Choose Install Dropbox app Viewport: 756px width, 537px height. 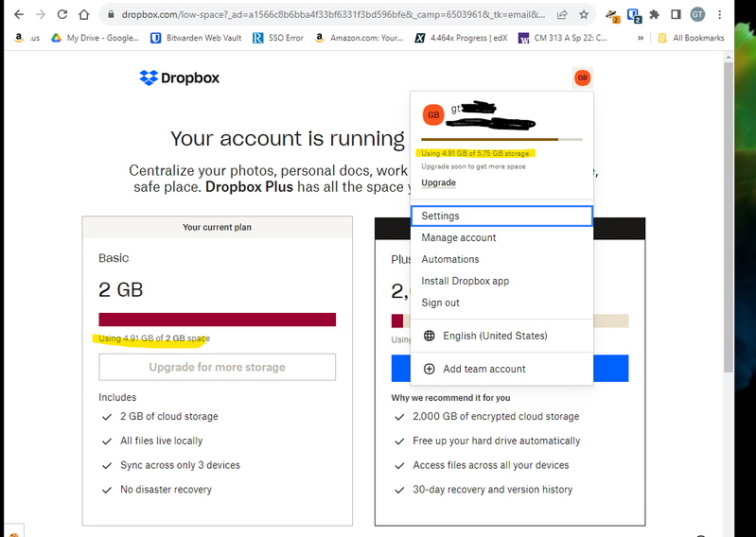pyautogui.click(x=501, y=281)
